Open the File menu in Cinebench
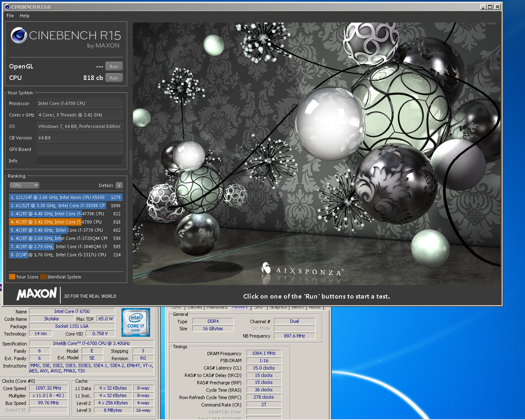525x420 pixels. click(x=10, y=16)
